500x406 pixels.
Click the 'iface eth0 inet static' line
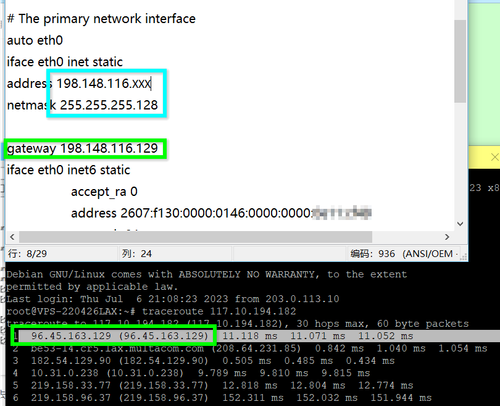pos(65,62)
